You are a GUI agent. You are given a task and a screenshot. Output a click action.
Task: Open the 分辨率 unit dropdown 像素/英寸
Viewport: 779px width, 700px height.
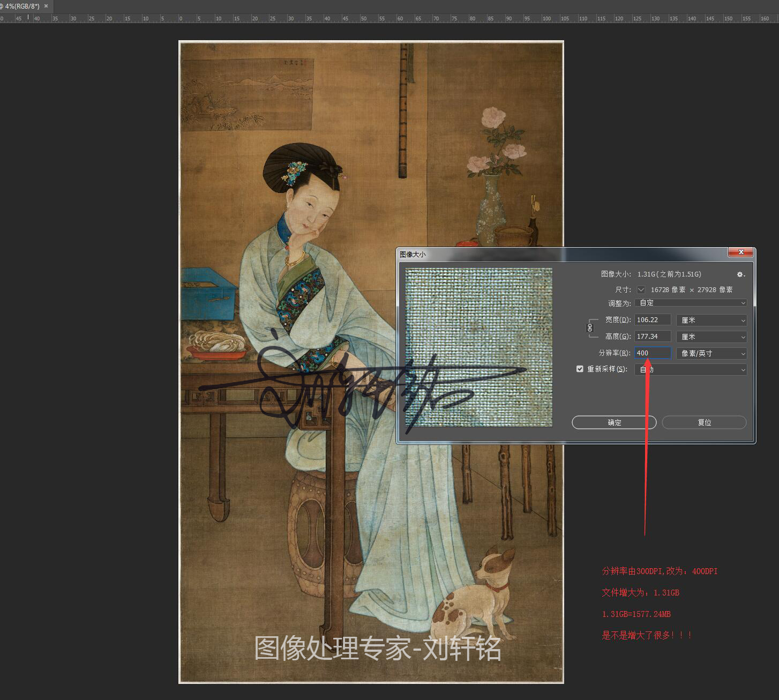(x=712, y=353)
